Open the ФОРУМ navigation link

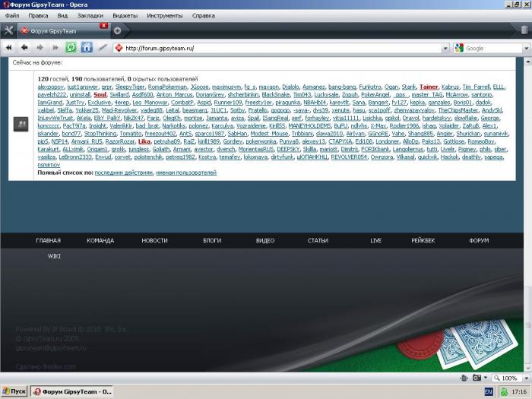point(479,241)
